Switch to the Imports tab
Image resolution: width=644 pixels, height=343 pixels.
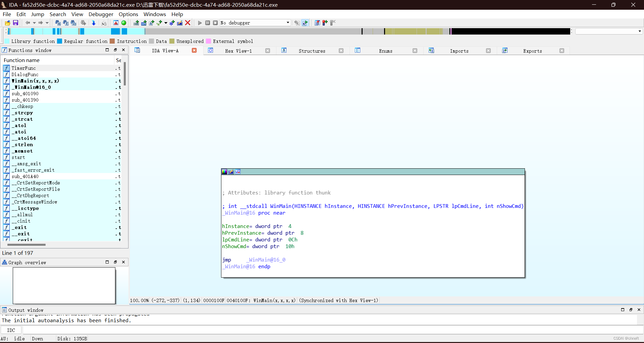pos(459,51)
